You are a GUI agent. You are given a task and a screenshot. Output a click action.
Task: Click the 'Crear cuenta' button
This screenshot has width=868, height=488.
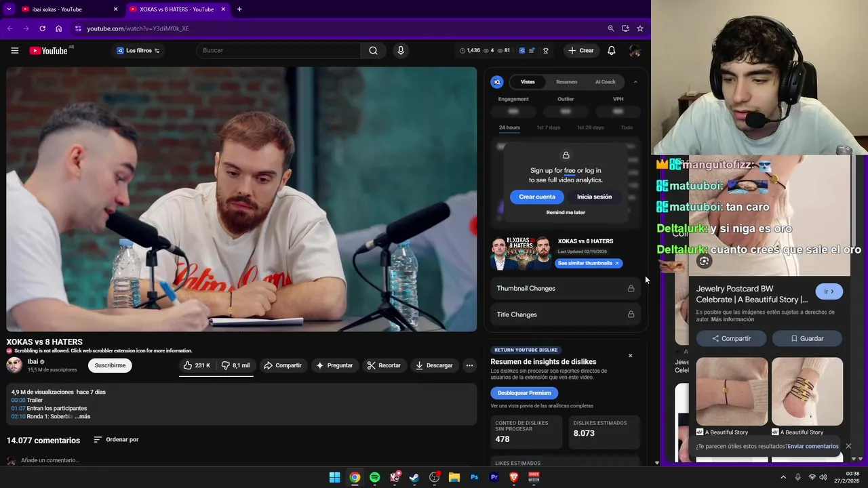(x=537, y=197)
